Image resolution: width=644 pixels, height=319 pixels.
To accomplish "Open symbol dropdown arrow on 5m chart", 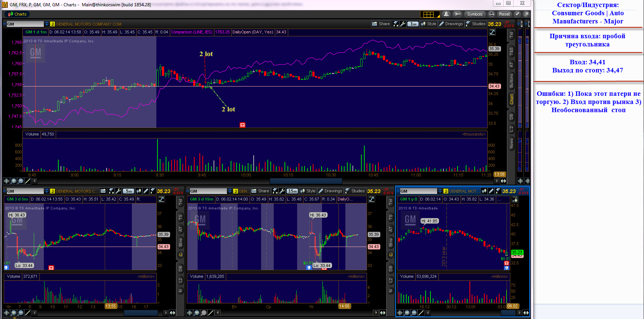I will click(x=46, y=191).
